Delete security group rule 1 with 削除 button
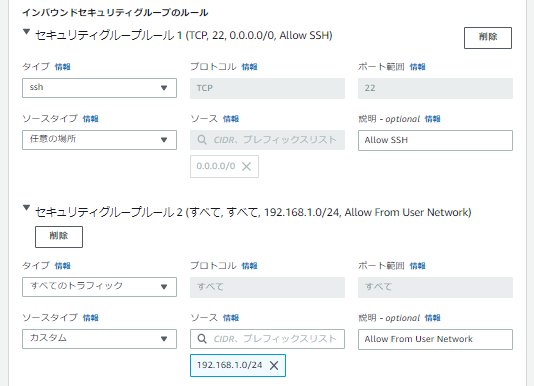534x386 pixels. pos(488,38)
